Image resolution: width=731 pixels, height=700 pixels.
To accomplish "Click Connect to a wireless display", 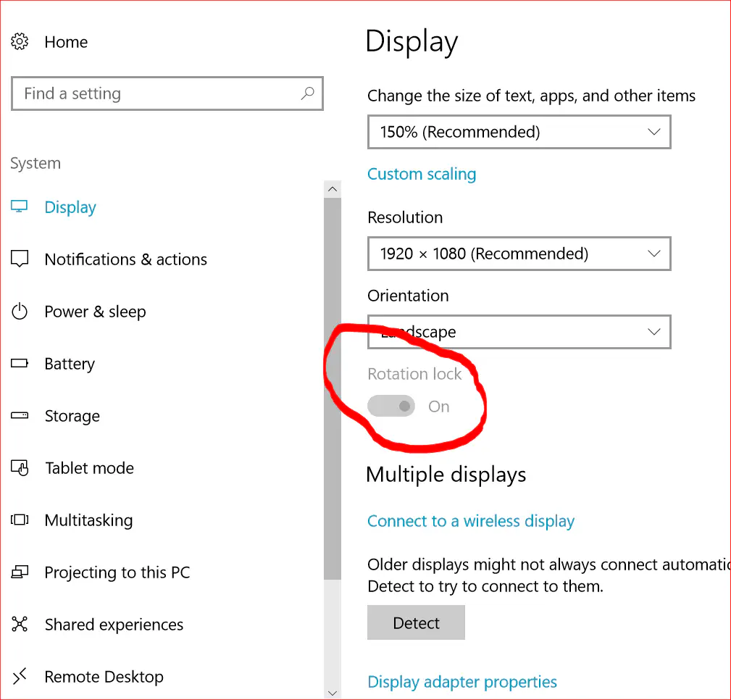I will (471, 521).
